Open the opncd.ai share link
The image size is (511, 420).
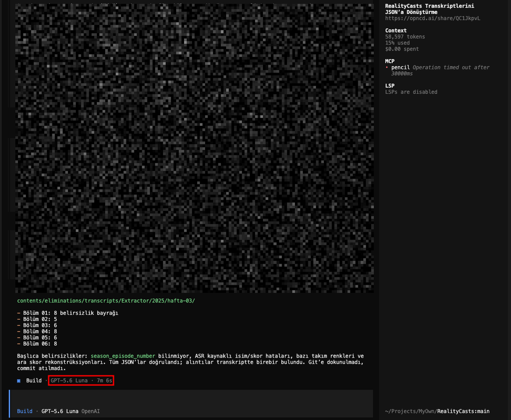433,18
